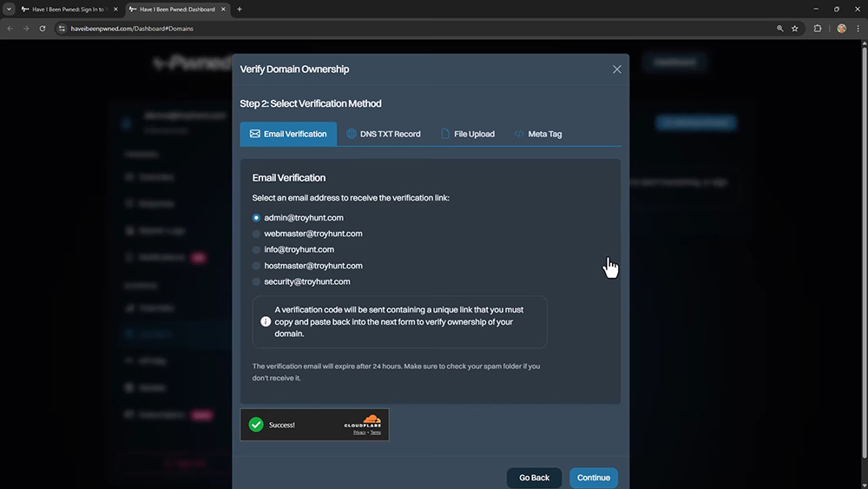Click the browser reload icon
The height and width of the screenshot is (489, 868).
(x=43, y=28)
